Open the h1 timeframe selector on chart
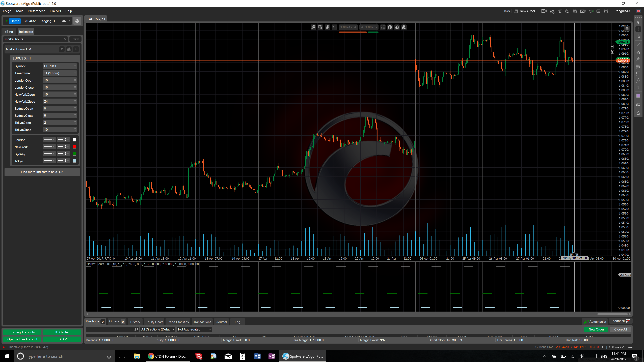 (x=334, y=27)
